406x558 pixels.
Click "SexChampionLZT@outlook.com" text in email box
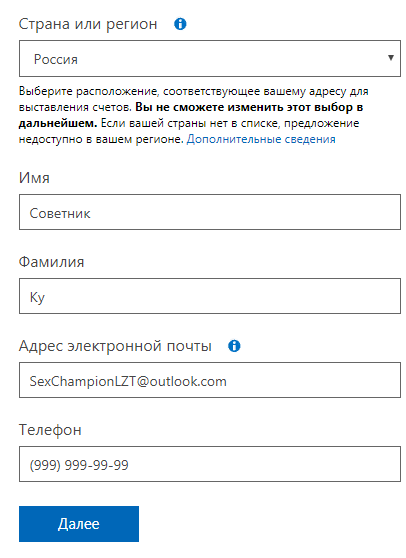click(128, 381)
